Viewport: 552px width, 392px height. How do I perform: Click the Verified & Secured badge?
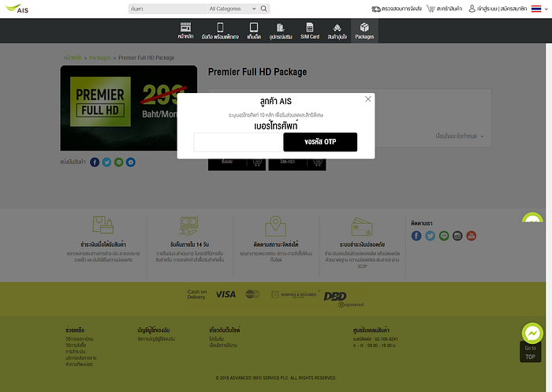click(294, 294)
